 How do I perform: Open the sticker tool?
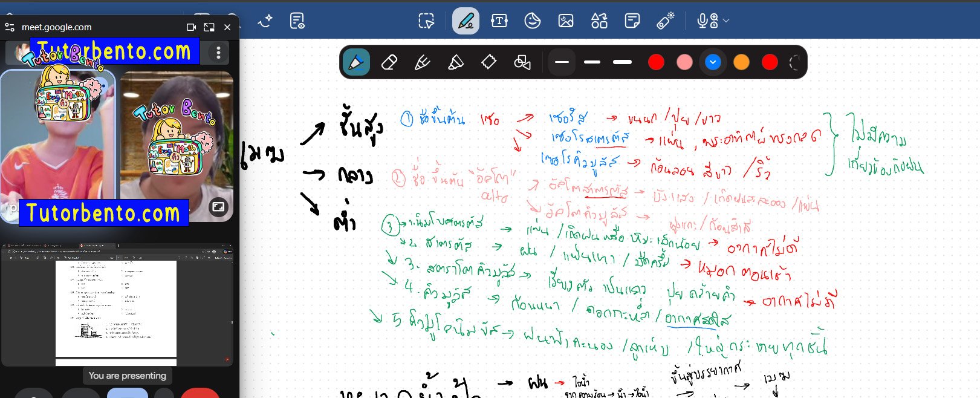click(532, 21)
